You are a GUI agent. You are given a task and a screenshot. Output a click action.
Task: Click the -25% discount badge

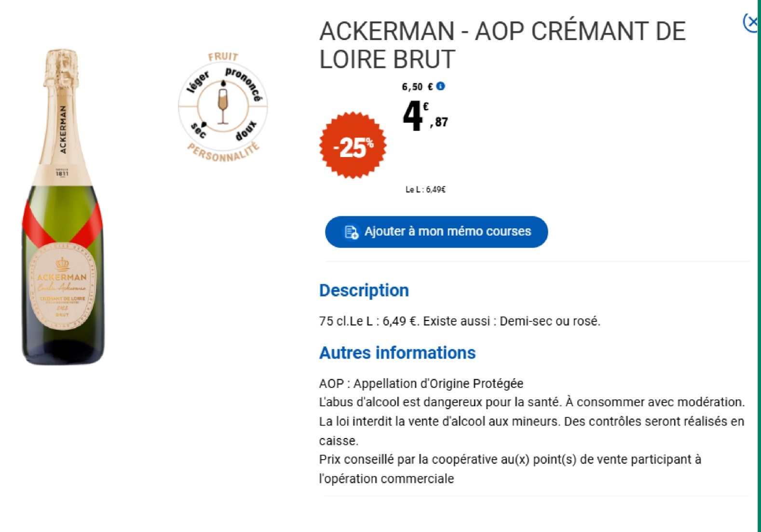(x=353, y=146)
